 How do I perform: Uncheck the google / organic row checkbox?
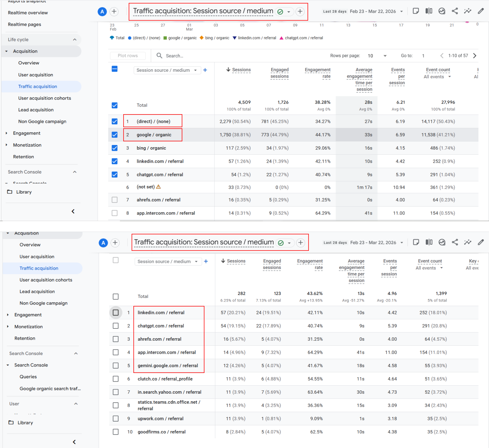coord(115,135)
